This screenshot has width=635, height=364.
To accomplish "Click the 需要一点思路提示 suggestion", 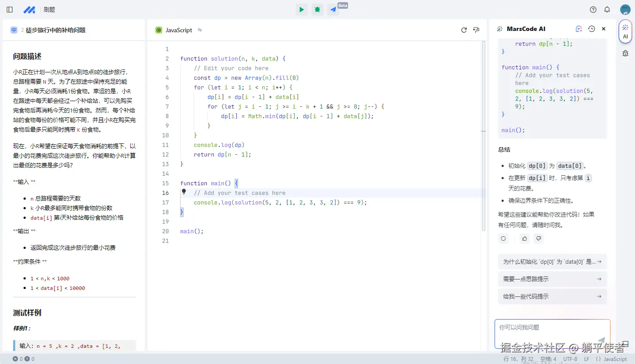I will tap(552, 279).
